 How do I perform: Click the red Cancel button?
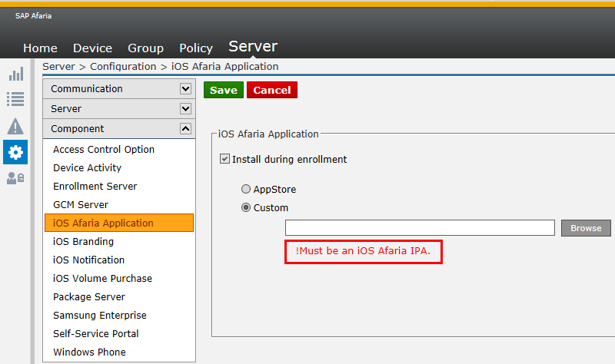tap(272, 90)
